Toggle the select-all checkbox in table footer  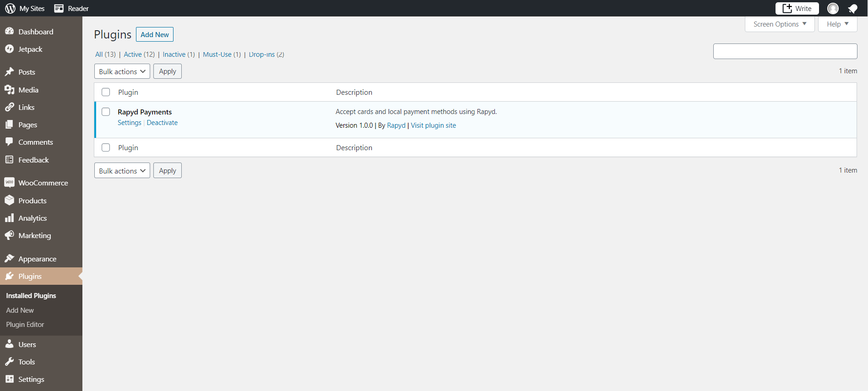[106, 147]
